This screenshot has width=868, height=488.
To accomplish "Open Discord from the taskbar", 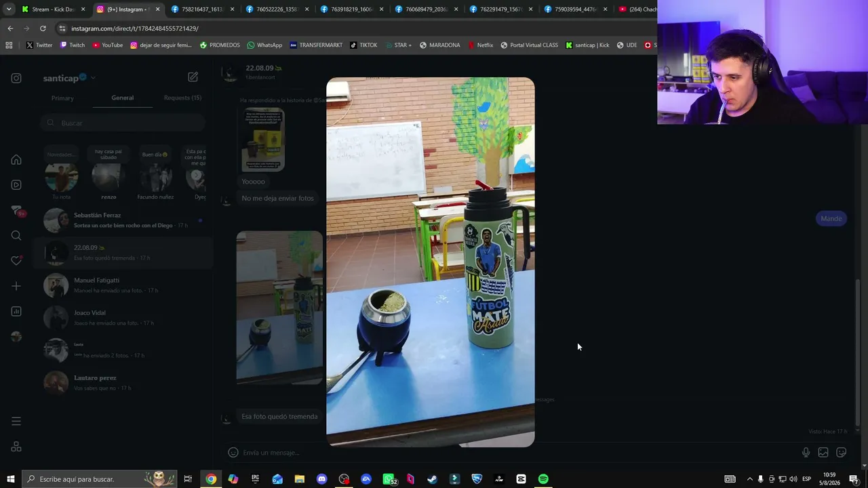I will pos(321,479).
